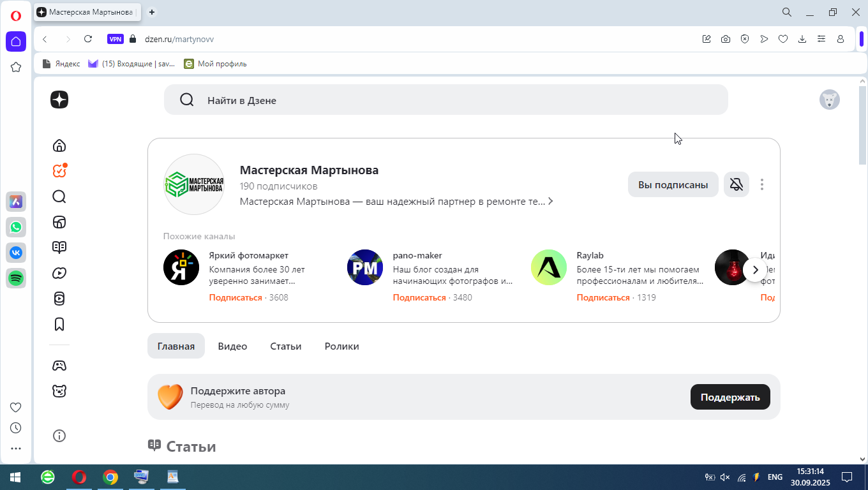Launch Chrome from the taskbar

pos(110,477)
